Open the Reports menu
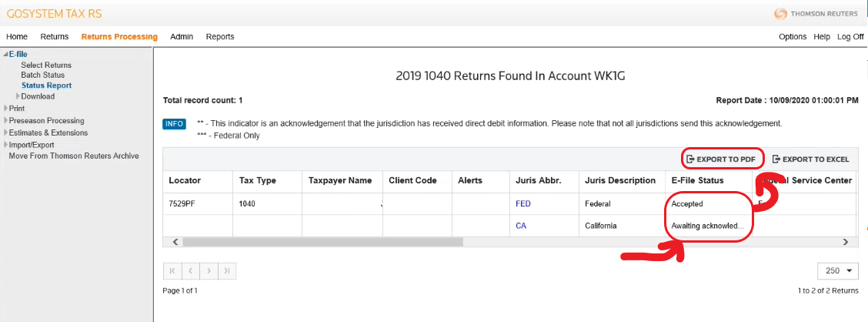The image size is (868, 322). click(x=220, y=36)
